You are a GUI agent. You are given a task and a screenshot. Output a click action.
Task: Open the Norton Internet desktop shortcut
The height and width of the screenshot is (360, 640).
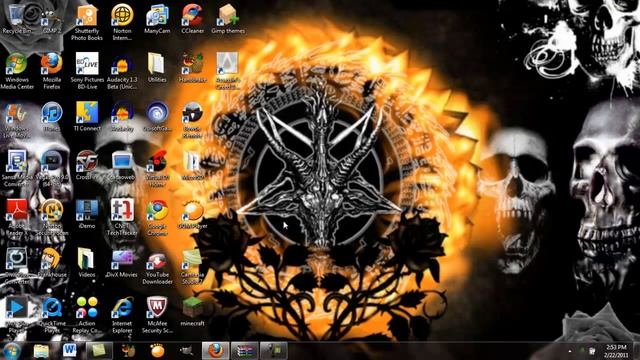tap(122, 22)
